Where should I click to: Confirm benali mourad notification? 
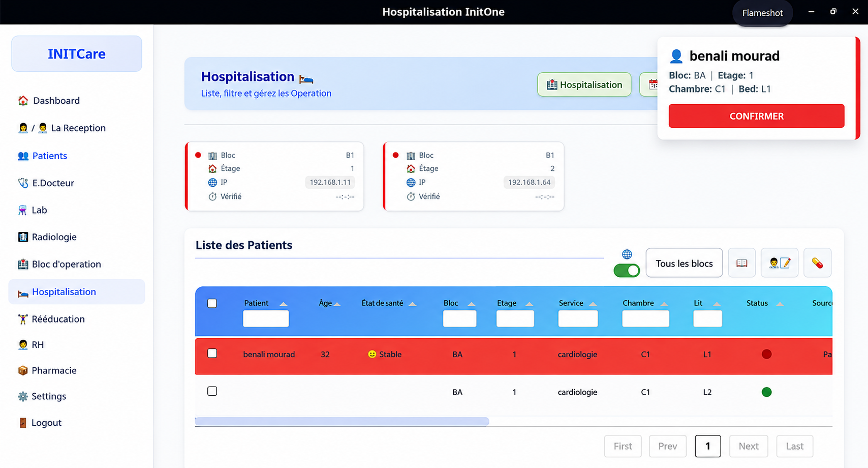756,116
